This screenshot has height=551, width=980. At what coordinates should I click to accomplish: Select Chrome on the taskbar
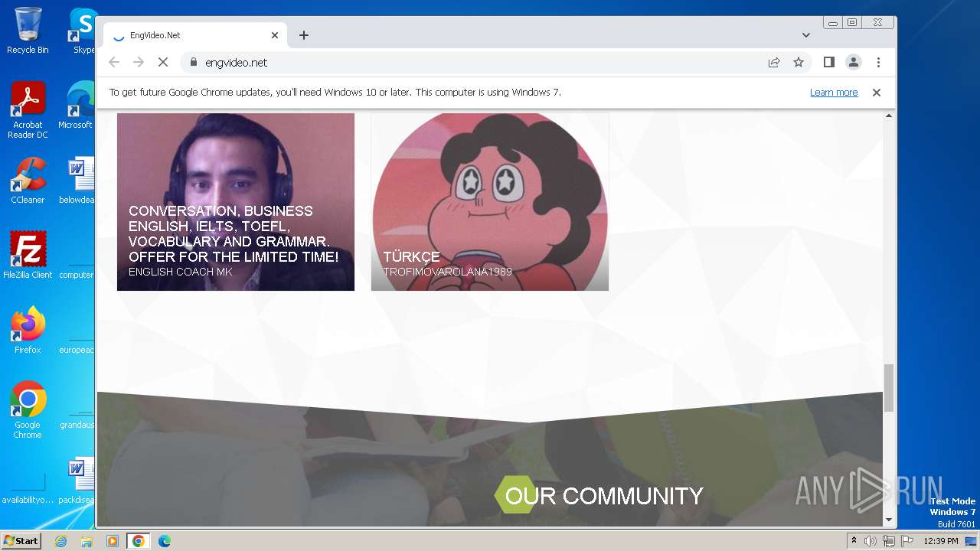click(139, 541)
